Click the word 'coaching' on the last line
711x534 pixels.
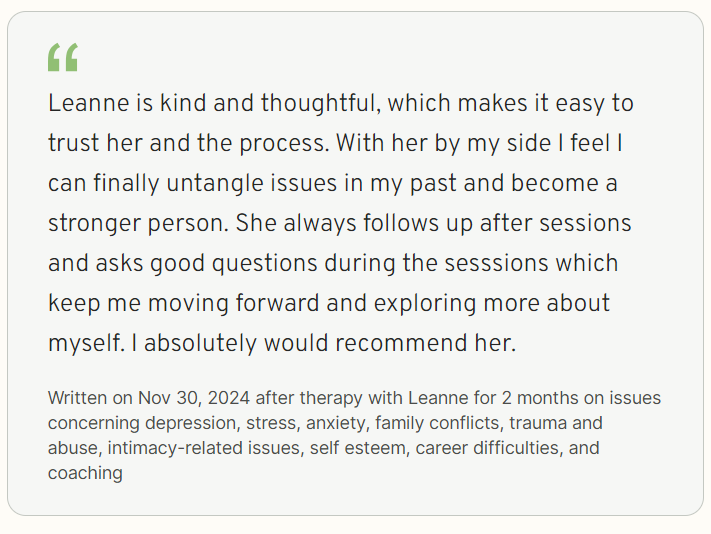[85, 473]
